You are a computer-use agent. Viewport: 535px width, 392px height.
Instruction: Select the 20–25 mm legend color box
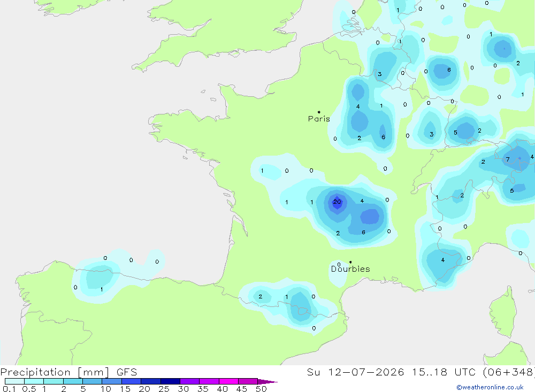coord(151,381)
